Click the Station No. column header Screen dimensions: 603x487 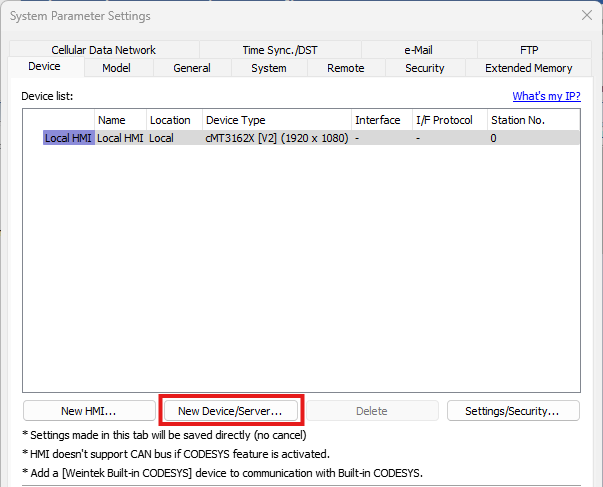(534, 120)
